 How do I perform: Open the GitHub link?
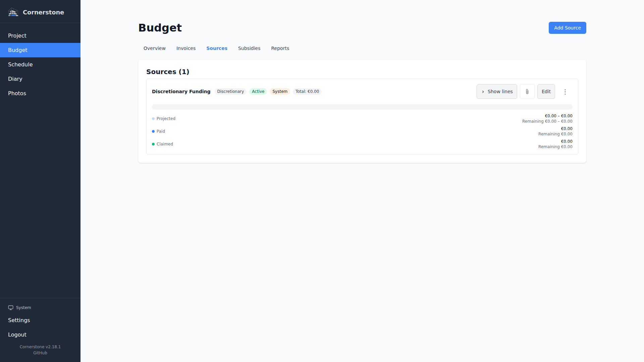tap(40, 353)
